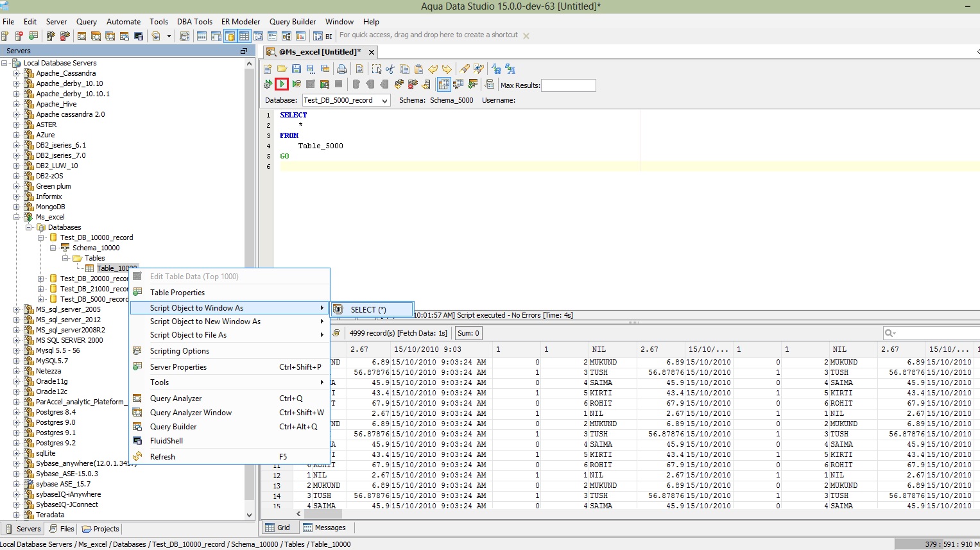
Task: Expand the Test_DB_20000_record database node
Action: click(x=41, y=279)
